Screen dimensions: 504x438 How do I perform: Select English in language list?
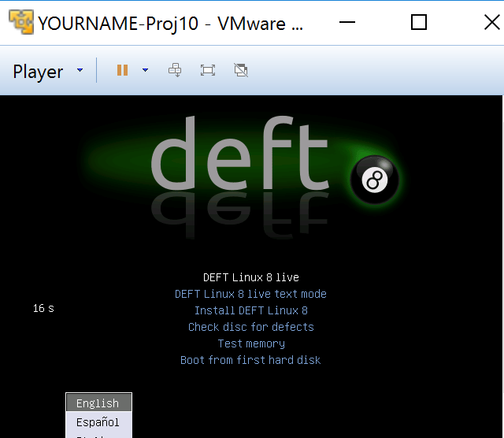tap(98, 403)
